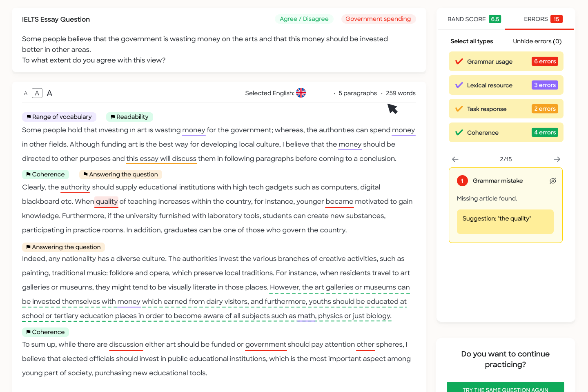
Task: Open the ERRORS tab
Action: [536, 19]
